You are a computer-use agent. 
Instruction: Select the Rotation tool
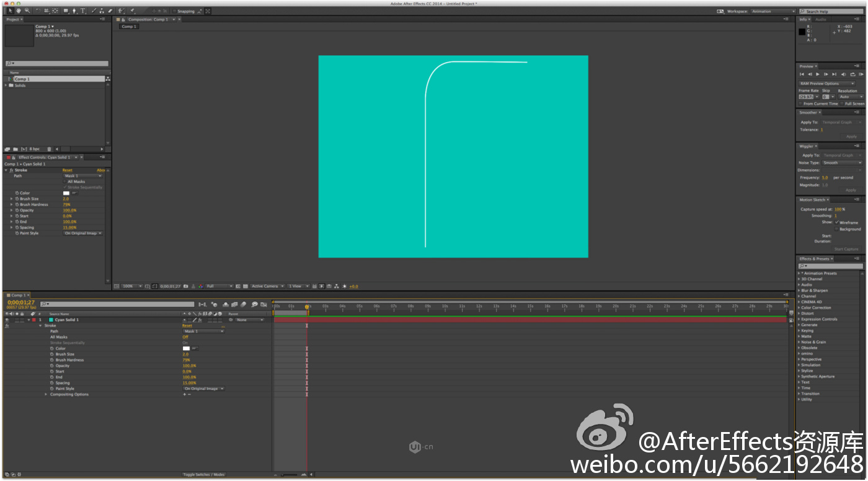click(38, 11)
